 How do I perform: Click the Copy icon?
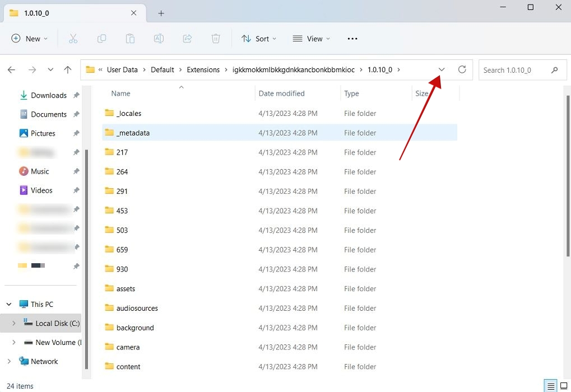point(101,38)
